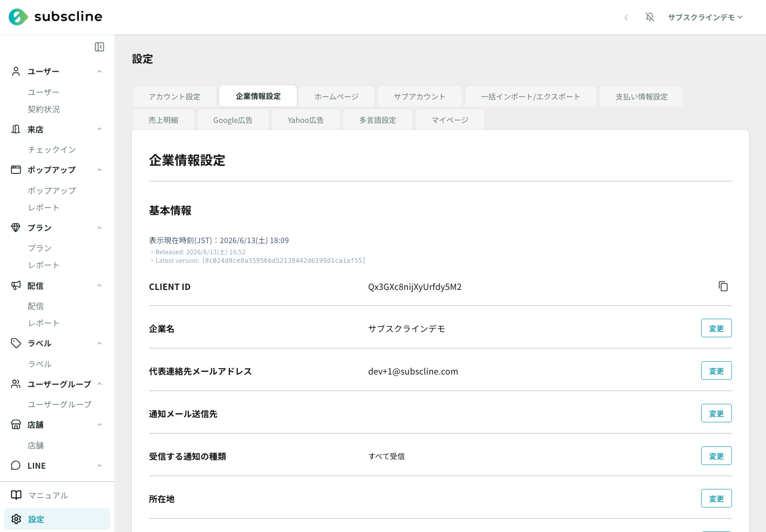Open レポート under 配信

(44, 323)
